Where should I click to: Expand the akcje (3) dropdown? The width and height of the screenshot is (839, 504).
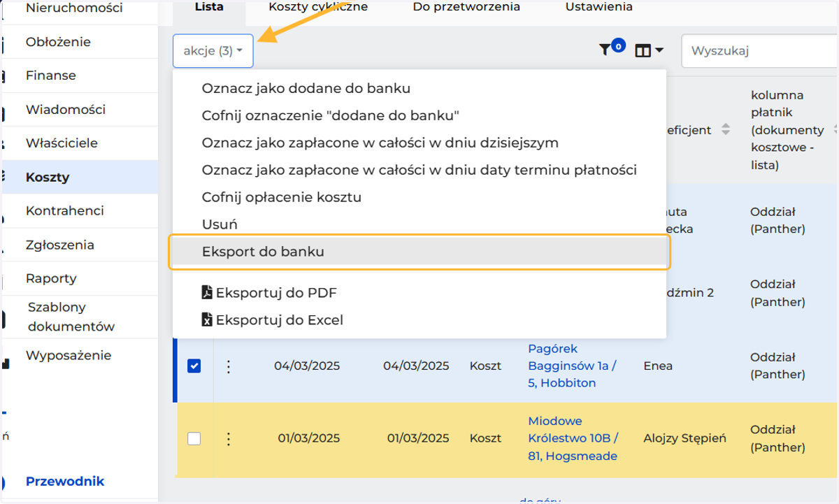click(x=213, y=50)
